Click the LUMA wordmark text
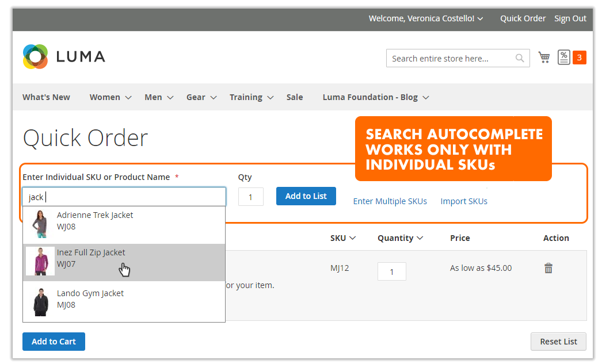602x364 pixels. tap(81, 57)
